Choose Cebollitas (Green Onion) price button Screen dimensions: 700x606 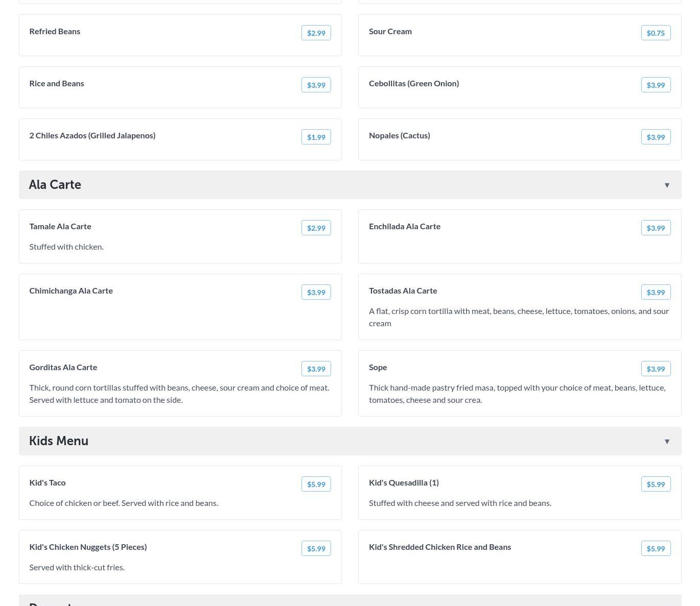[x=656, y=85]
